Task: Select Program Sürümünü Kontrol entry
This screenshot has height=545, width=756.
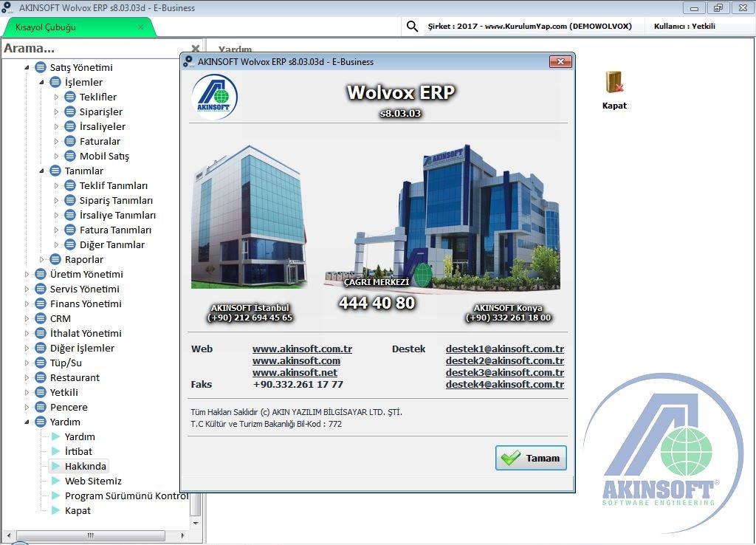Action: 126,496
